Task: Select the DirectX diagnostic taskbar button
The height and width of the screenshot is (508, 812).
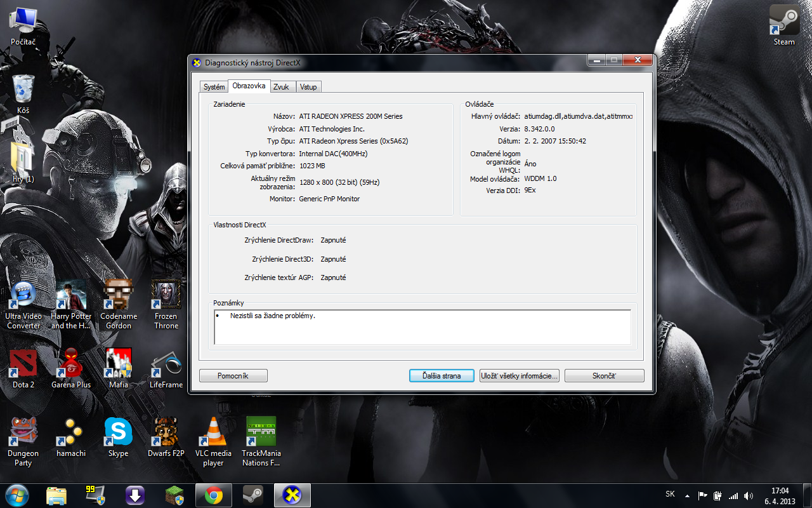Action: (x=292, y=495)
